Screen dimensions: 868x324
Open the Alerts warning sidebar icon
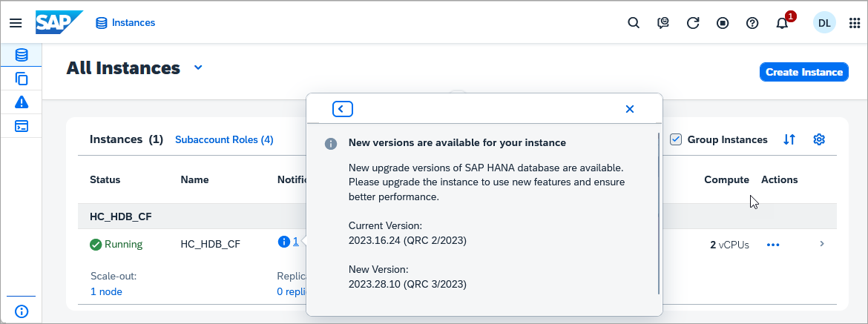[x=21, y=102]
